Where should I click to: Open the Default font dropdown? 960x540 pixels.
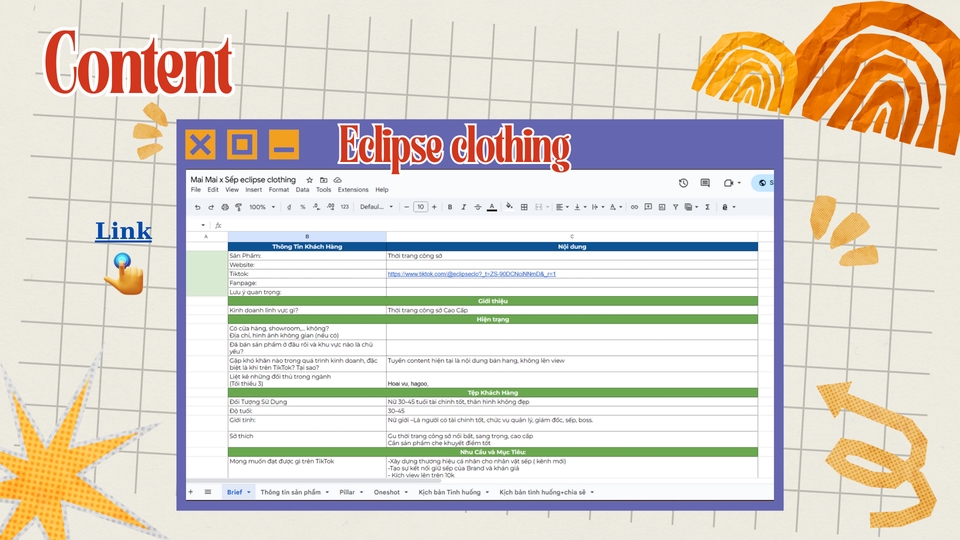click(x=377, y=207)
